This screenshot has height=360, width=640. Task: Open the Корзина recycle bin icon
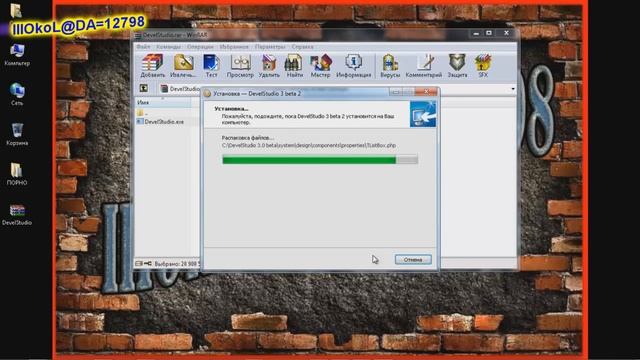tap(17, 134)
